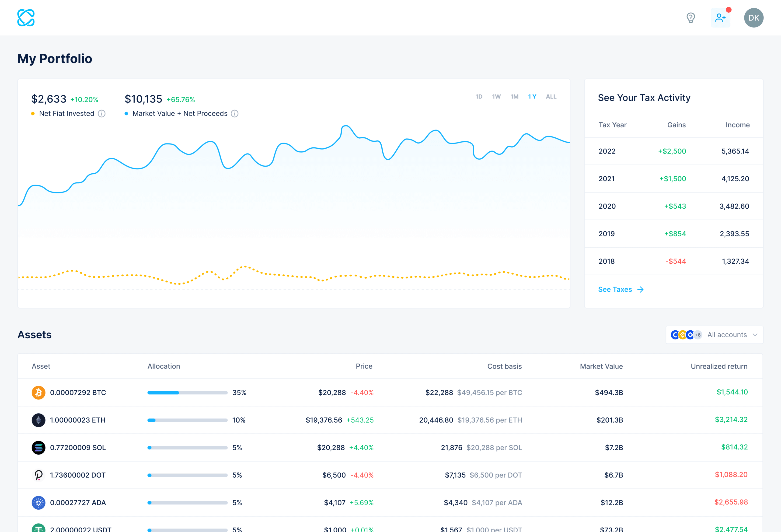Viewport: 781px width, 532px height.
Task: Select the Cardano asset icon
Action: point(39,502)
